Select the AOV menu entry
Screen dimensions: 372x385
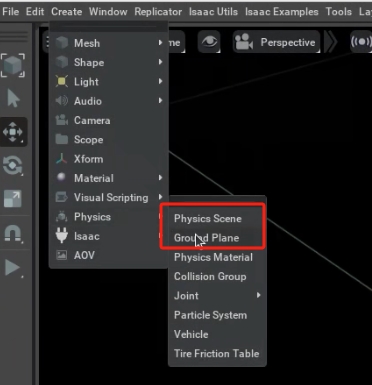click(x=109, y=255)
